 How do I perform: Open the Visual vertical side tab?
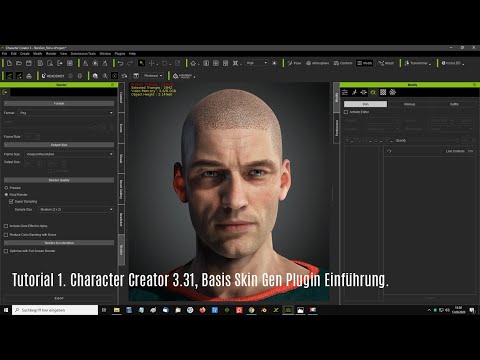click(121, 158)
